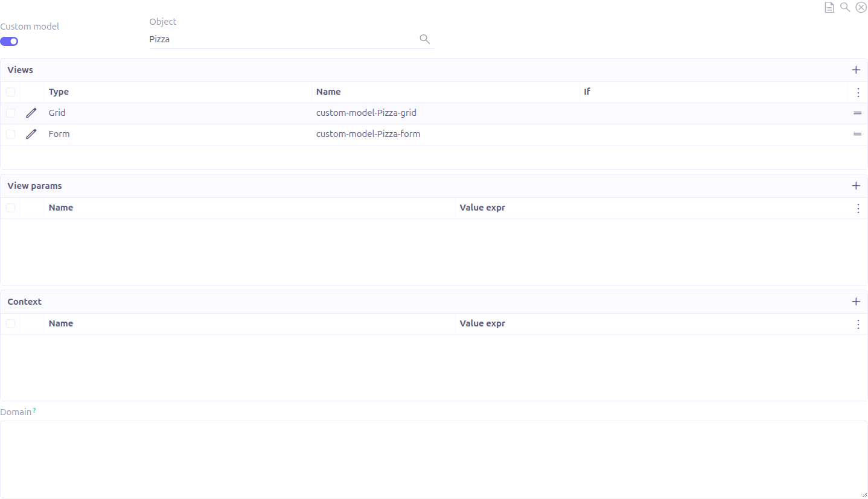Add a new entry with Context plus icon
Viewport: 868px width, 499px height.
point(856,301)
